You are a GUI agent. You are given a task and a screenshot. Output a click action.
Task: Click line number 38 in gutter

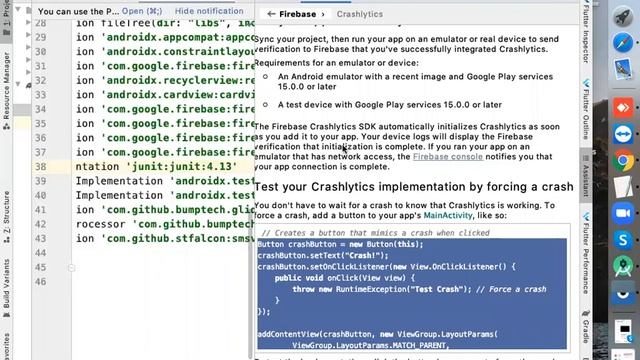click(40, 167)
